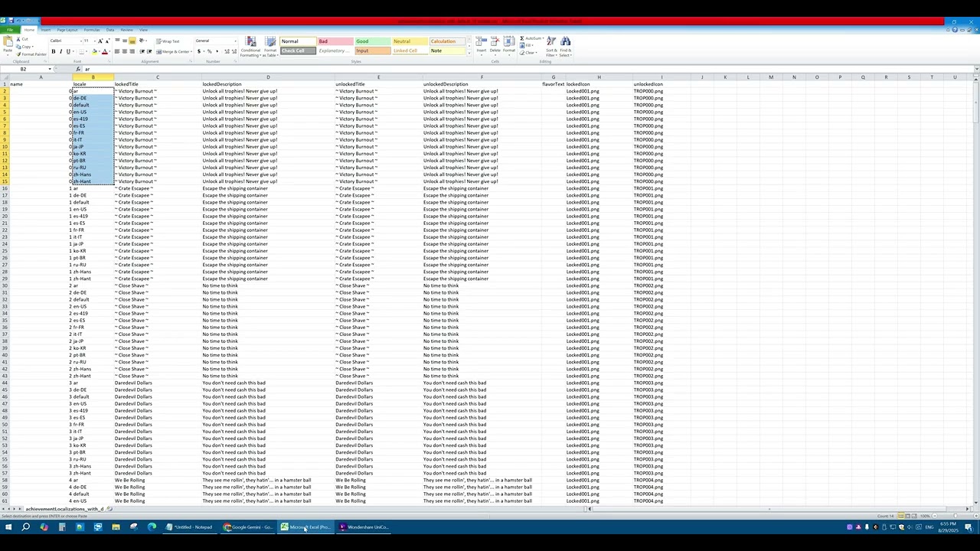Click Decrease Indent icon
This screenshot has height=551, width=980.
[x=142, y=51]
